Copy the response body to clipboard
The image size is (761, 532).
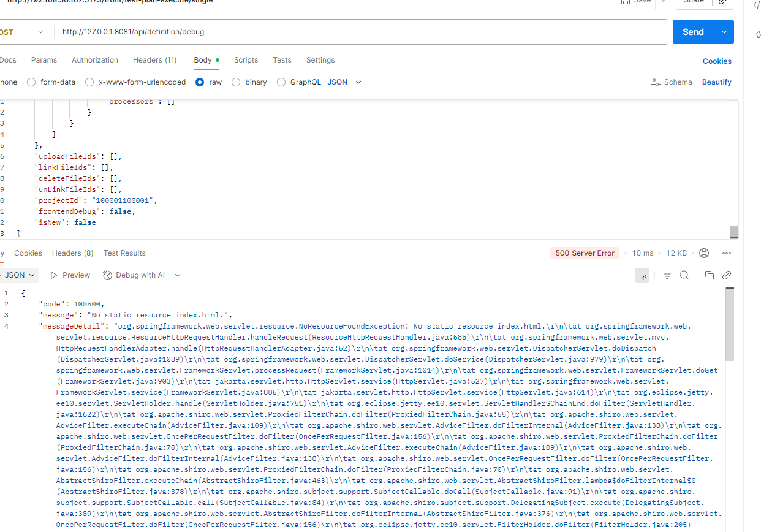pos(710,275)
